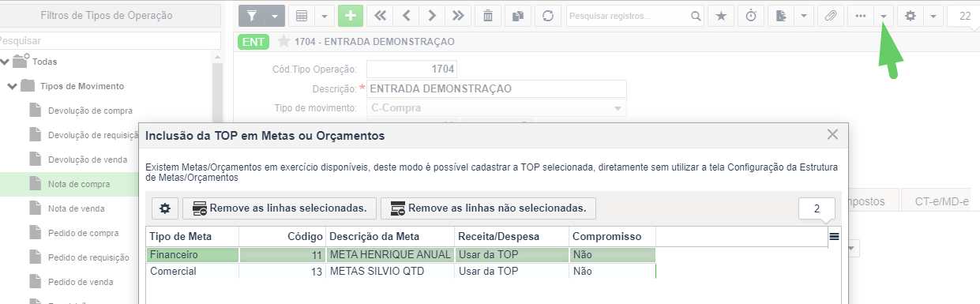Select Nota de venda in tree
980x304 pixels.
tap(76, 208)
